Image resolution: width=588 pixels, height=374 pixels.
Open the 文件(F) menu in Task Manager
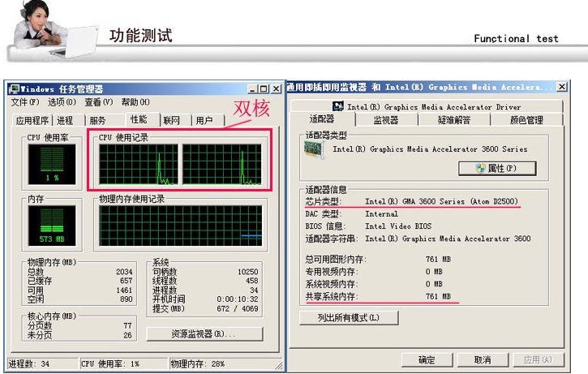[25, 102]
